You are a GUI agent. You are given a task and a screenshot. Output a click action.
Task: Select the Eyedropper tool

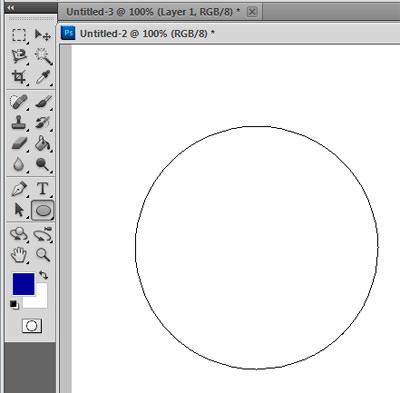tap(43, 77)
